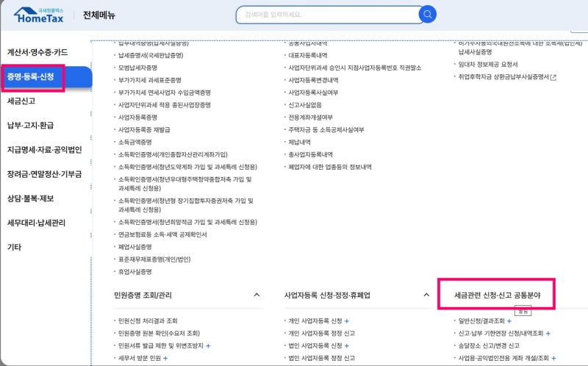This screenshot has height=366, width=588.
Task: Open 휴업사실증명 link
Action: pos(135,271)
